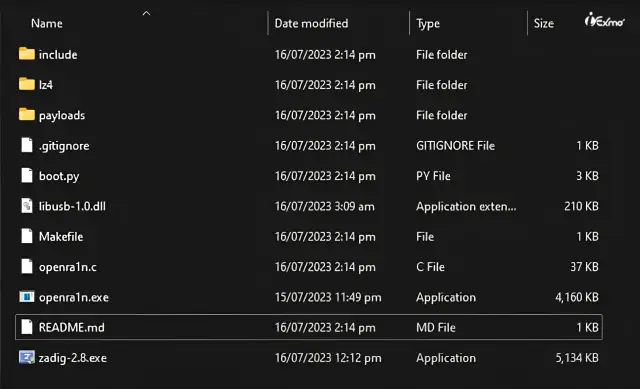Image resolution: width=640 pixels, height=389 pixels.
Task: Click the openra1n.exe application icon
Action: 27,297
